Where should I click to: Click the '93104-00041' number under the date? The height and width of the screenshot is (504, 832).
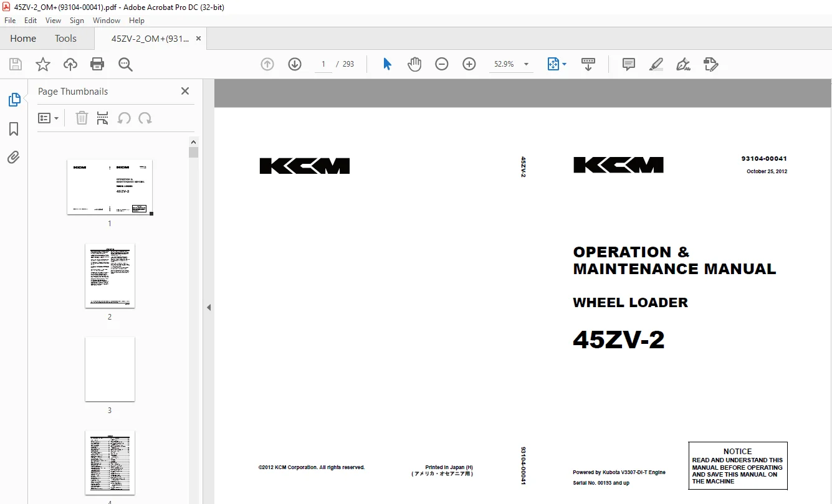[x=764, y=159]
